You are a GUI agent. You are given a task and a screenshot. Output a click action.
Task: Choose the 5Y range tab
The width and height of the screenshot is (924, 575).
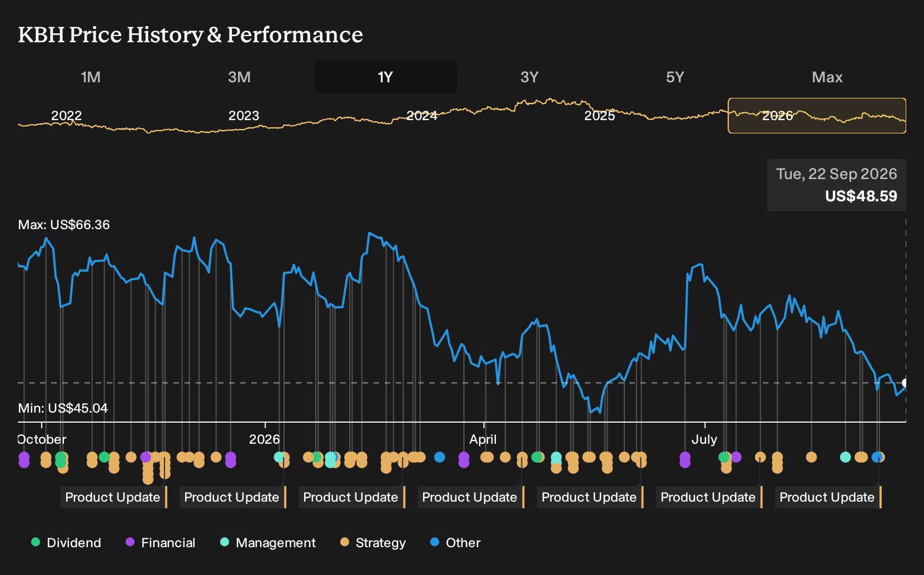(675, 77)
